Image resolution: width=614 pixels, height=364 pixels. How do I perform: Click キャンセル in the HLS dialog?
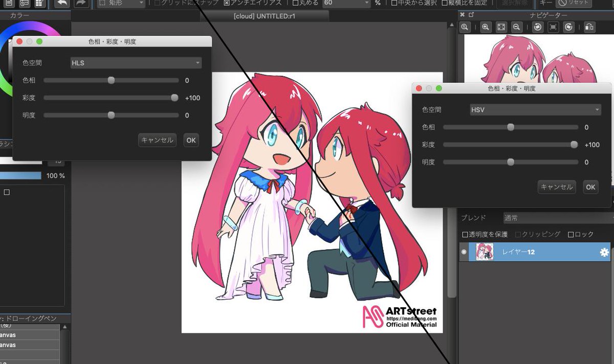pos(157,140)
